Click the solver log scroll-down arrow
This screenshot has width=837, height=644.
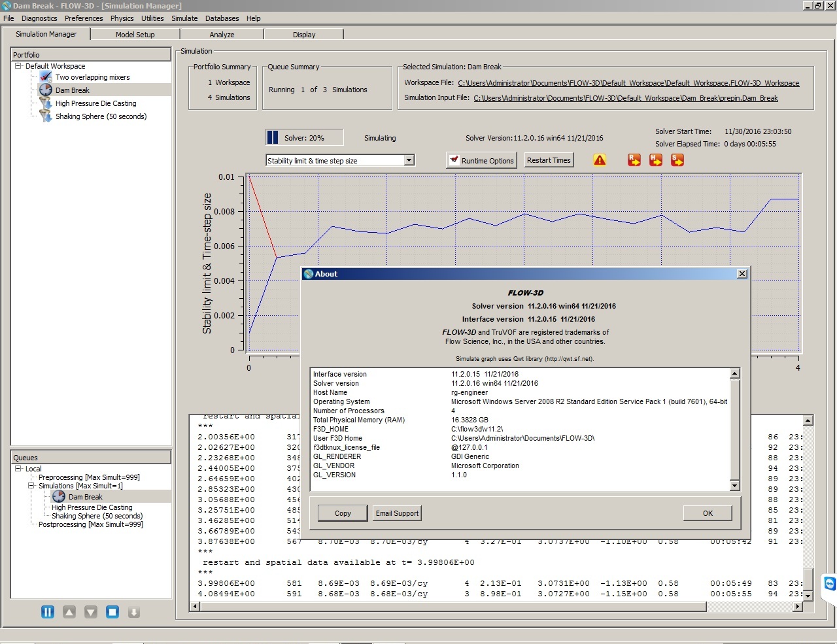pyautogui.click(x=808, y=596)
